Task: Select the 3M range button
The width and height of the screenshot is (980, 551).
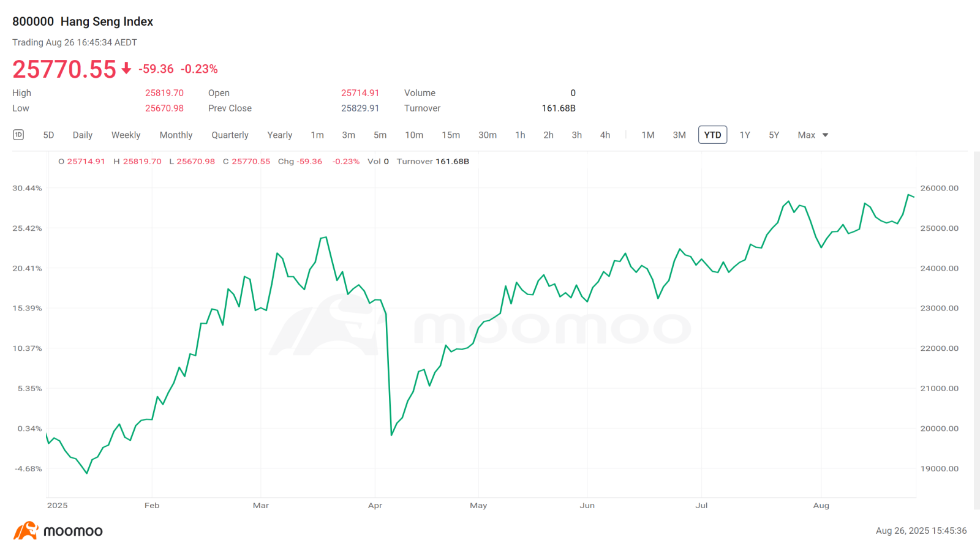Action: coord(679,135)
